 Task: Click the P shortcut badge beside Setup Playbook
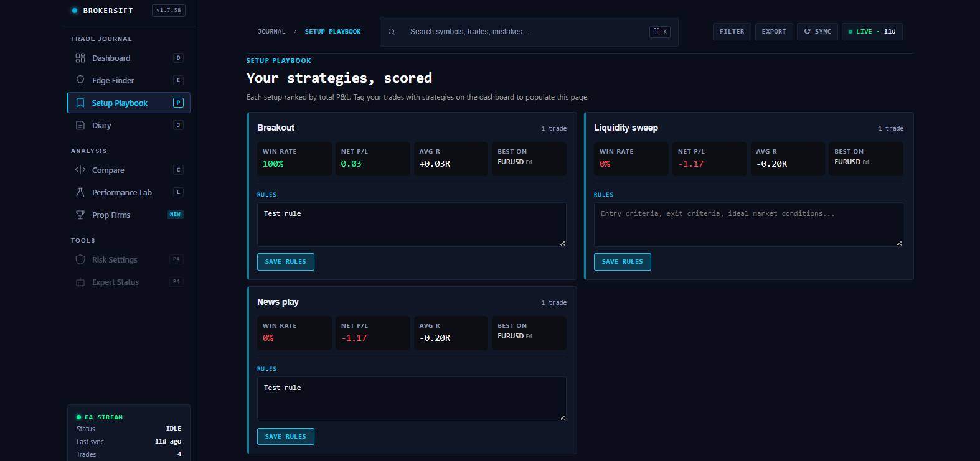[x=178, y=103]
